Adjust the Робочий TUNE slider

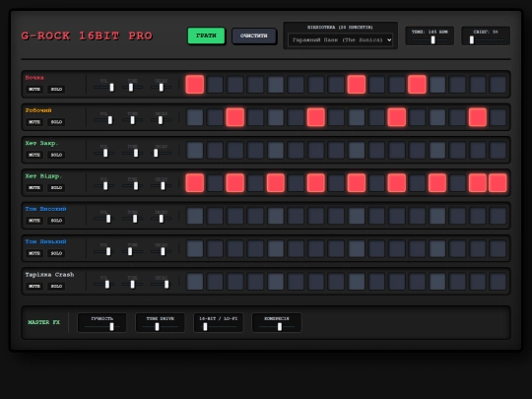click(x=132, y=120)
